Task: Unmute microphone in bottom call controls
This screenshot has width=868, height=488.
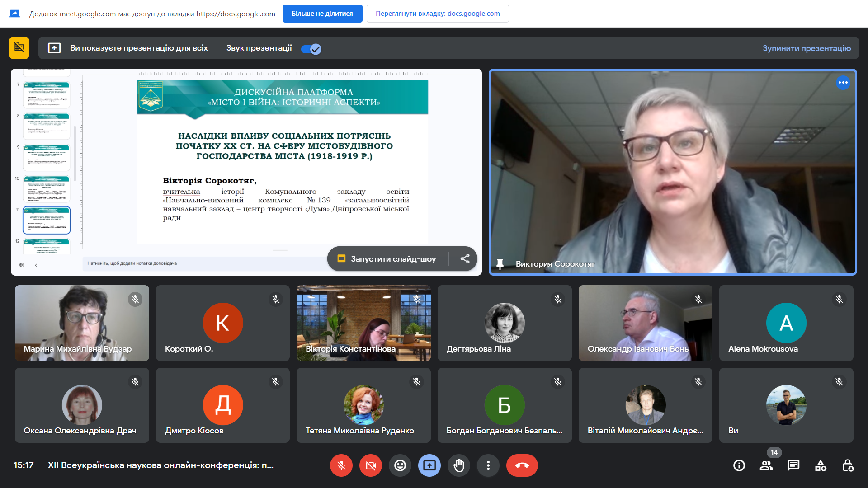Action: pyautogui.click(x=341, y=465)
